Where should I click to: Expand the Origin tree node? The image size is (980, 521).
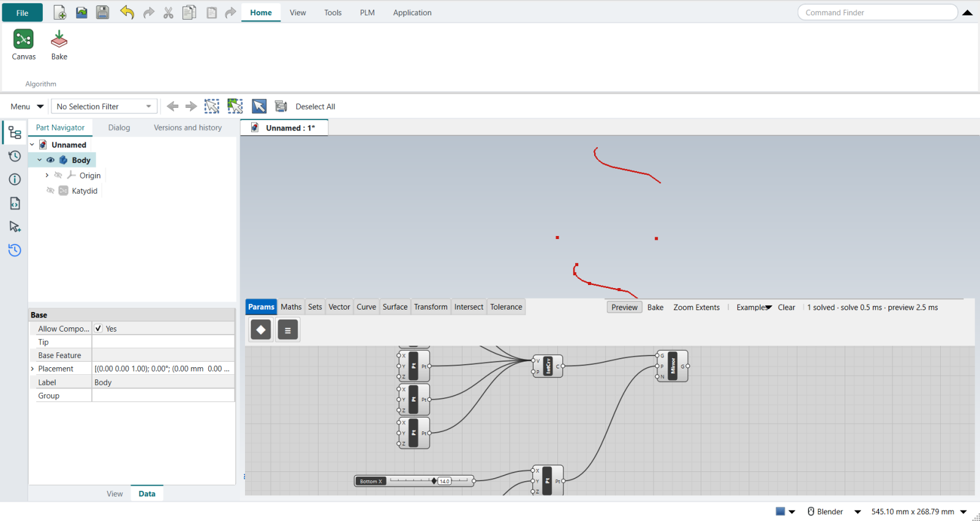click(47, 175)
